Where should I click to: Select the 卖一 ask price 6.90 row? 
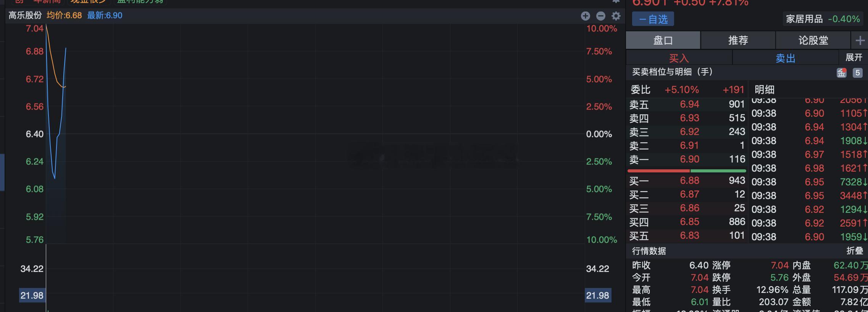point(687,159)
